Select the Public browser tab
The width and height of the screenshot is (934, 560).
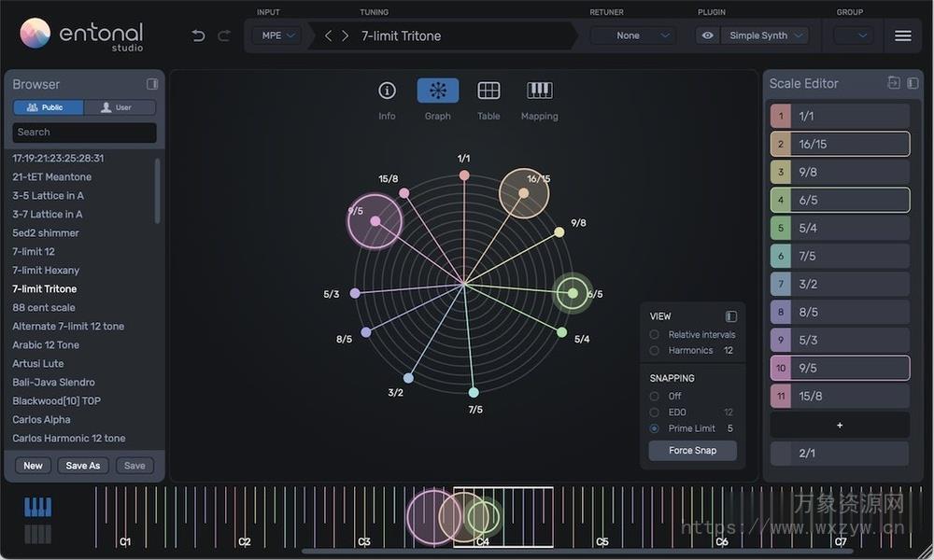pos(48,106)
